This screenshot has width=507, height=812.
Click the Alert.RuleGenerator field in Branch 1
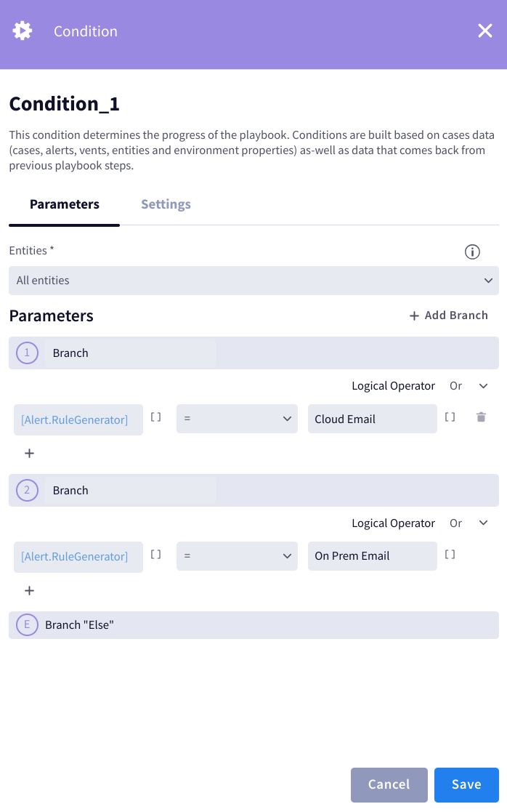[78, 419]
